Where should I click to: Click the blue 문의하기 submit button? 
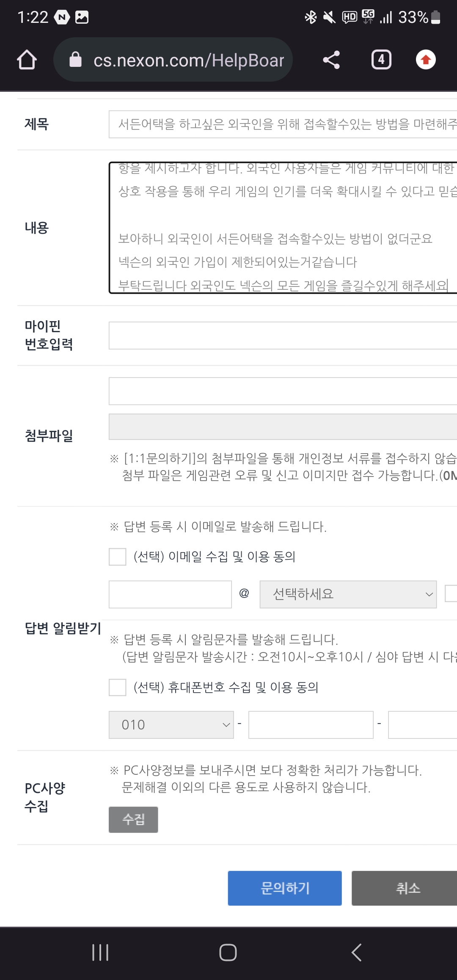pyautogui.click(x=285, y=888)
